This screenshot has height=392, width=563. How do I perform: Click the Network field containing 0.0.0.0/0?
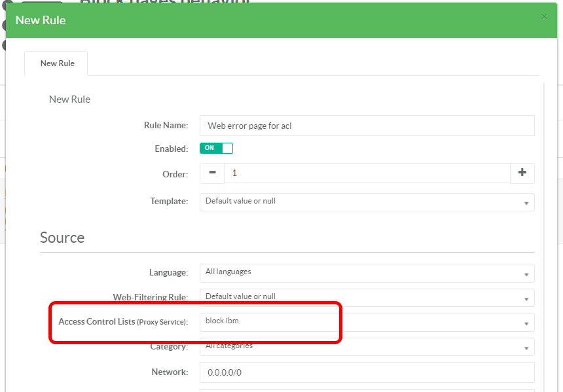click(367, 372)
